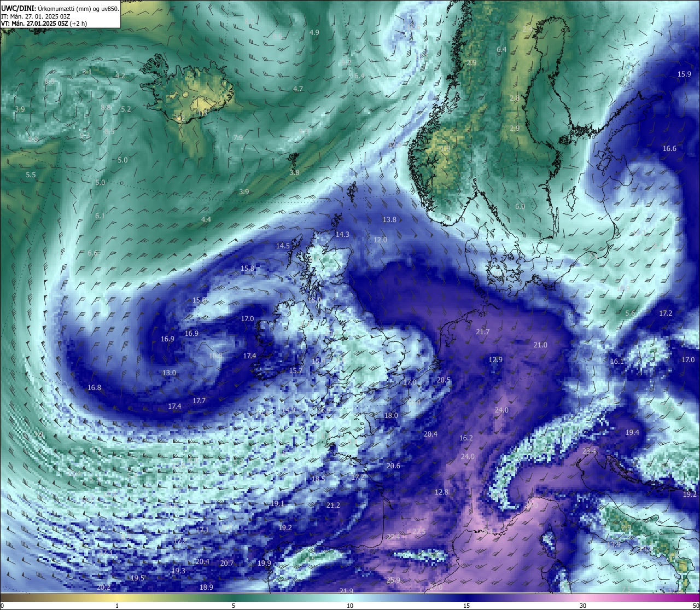Click the 3.8 value near the Faroe Islands

[294, 172]
